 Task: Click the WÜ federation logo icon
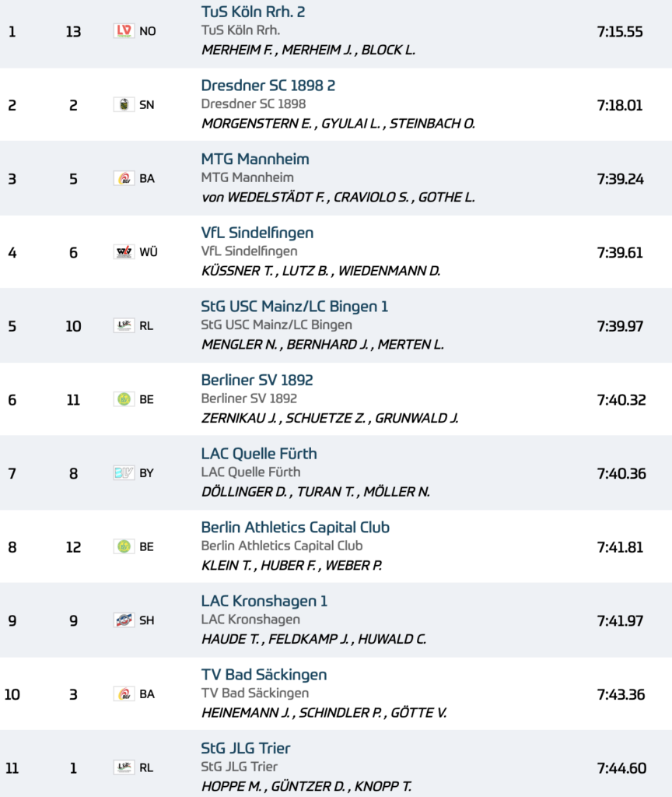tap(124, 251)
